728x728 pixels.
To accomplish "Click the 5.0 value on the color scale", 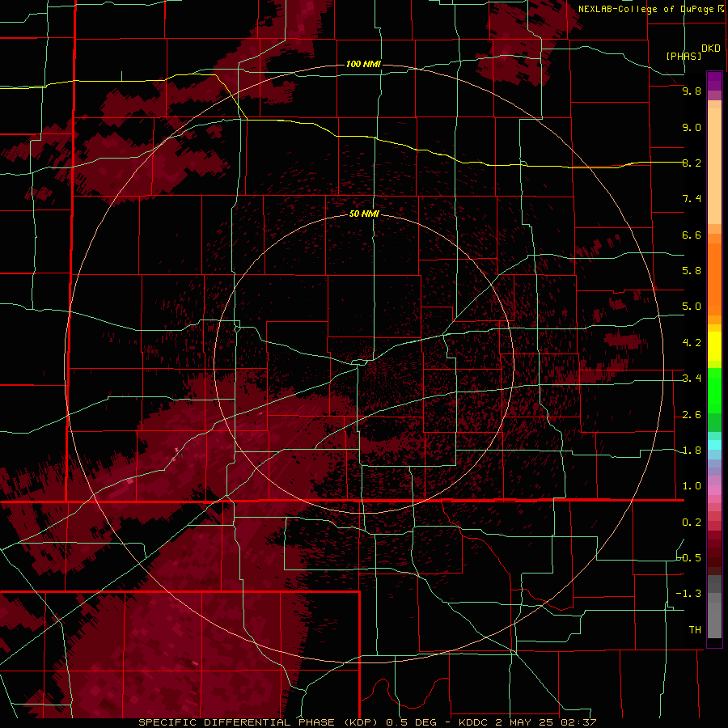I will coord(692,307).
